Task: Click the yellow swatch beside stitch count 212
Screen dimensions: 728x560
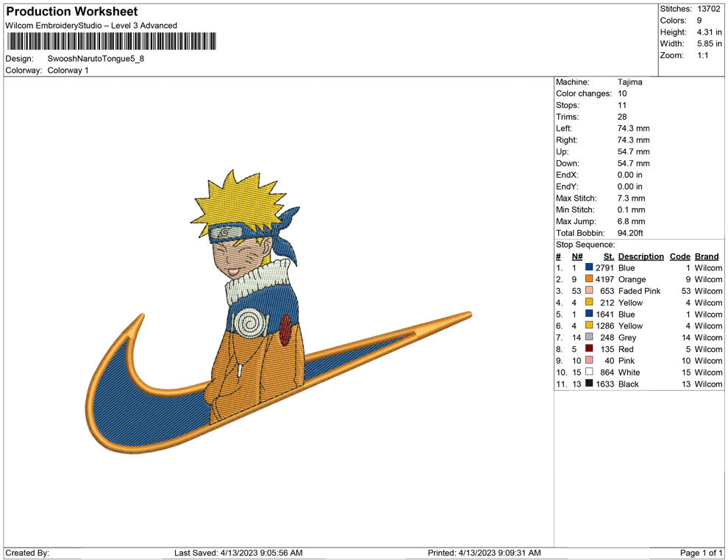Action: tap(589, 302)
